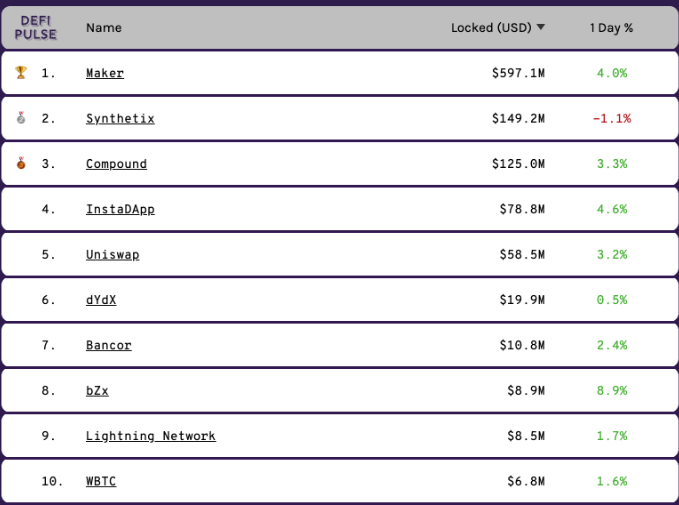Open the WBTC project link
Screen dimensions: 679x505
click(101, 481)
